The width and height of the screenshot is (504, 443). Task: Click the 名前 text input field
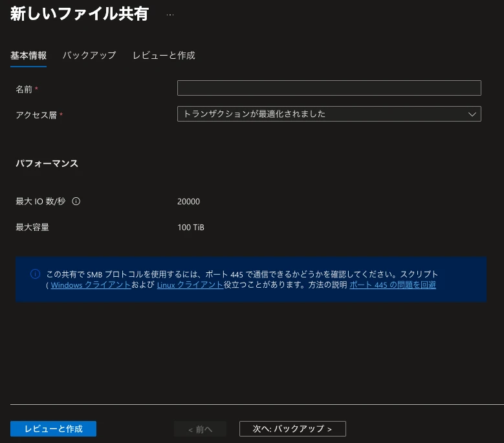(x=329, y=88)
